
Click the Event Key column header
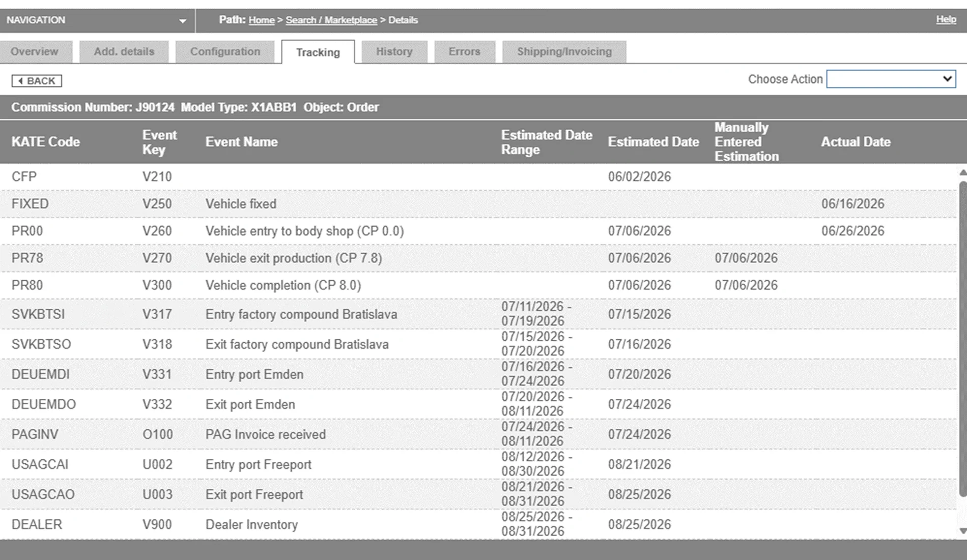(159, 142)
